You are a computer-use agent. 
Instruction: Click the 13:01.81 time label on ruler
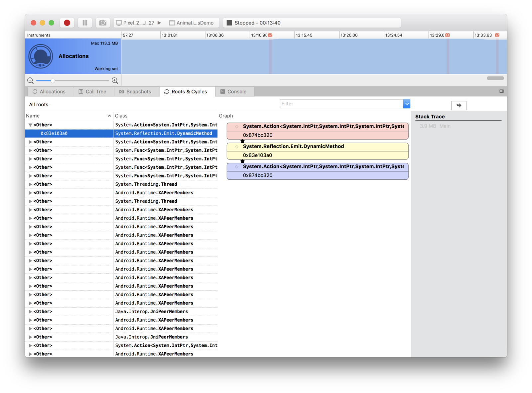[x=170, y=35]
